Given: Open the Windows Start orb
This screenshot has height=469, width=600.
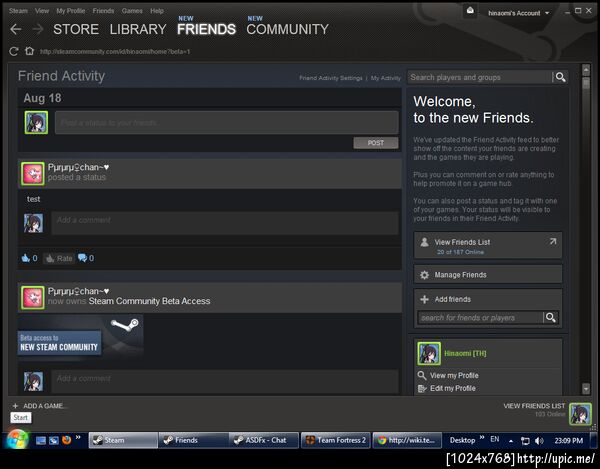Looking at the screenshot, I should (x=17, y=439).
